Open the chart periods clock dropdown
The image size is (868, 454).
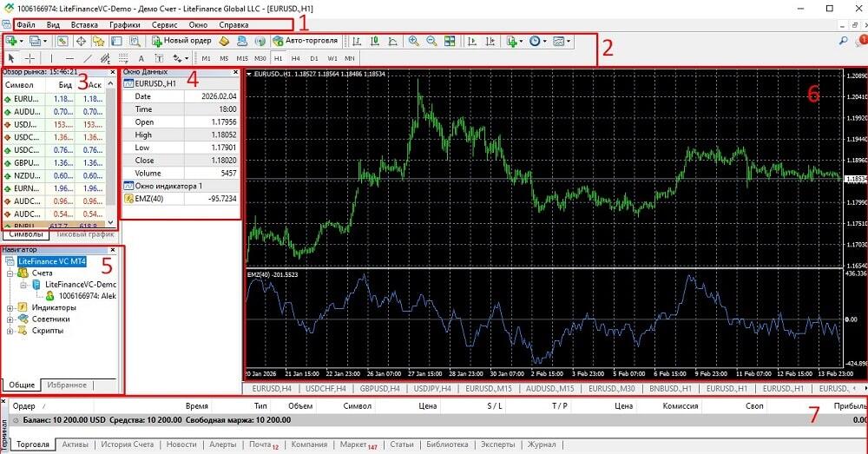(536, 41)
